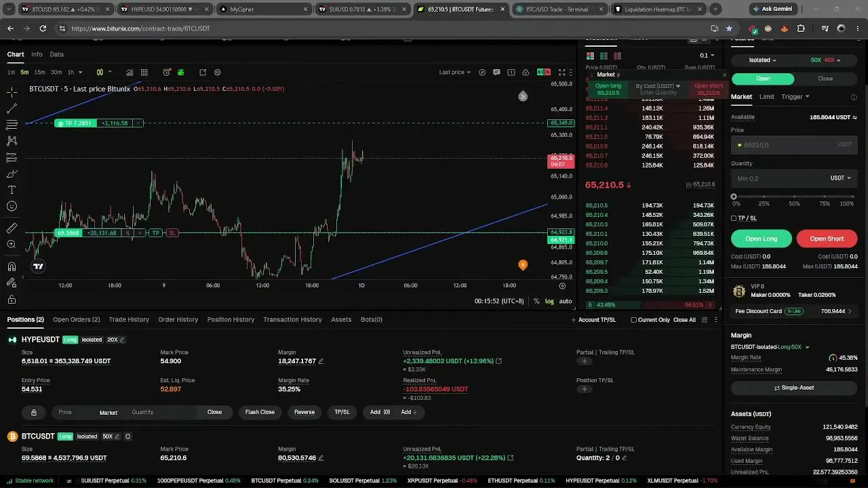Enter fullscreen chart mode
The image size is (868, 488).
point(562,73)
